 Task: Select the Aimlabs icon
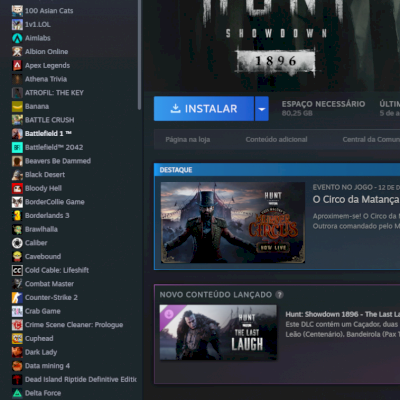tap(17, 38)
